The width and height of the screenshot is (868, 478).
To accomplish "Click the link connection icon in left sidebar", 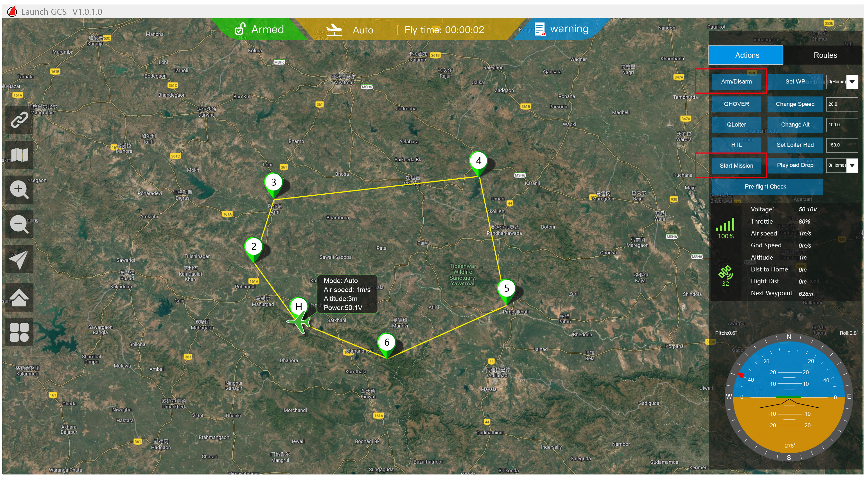I will pyautogui.click(x=19, y=120).
